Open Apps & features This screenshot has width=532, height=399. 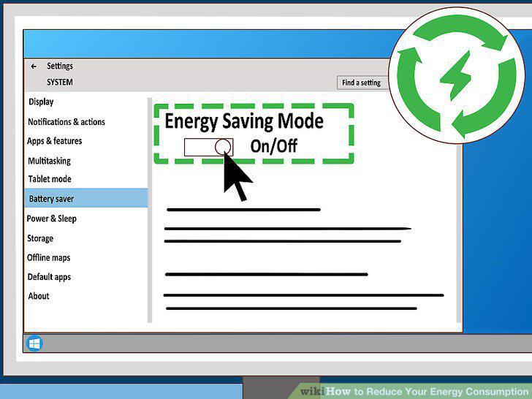coord(55,141)
